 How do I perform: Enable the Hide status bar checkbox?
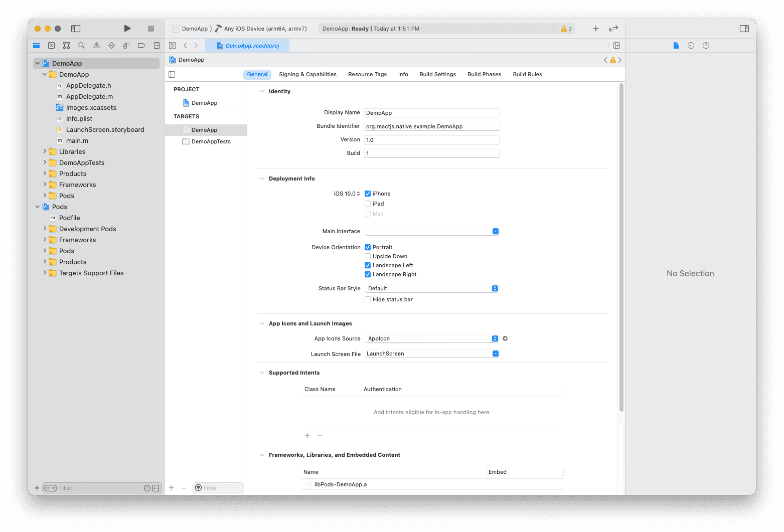click(x=368, y=299)
